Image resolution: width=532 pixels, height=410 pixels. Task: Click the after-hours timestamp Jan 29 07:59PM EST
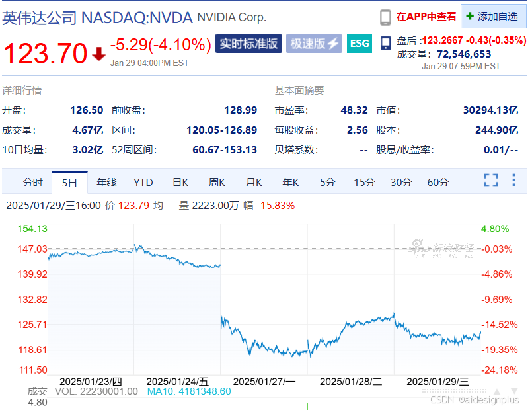(x=461, y=66)
